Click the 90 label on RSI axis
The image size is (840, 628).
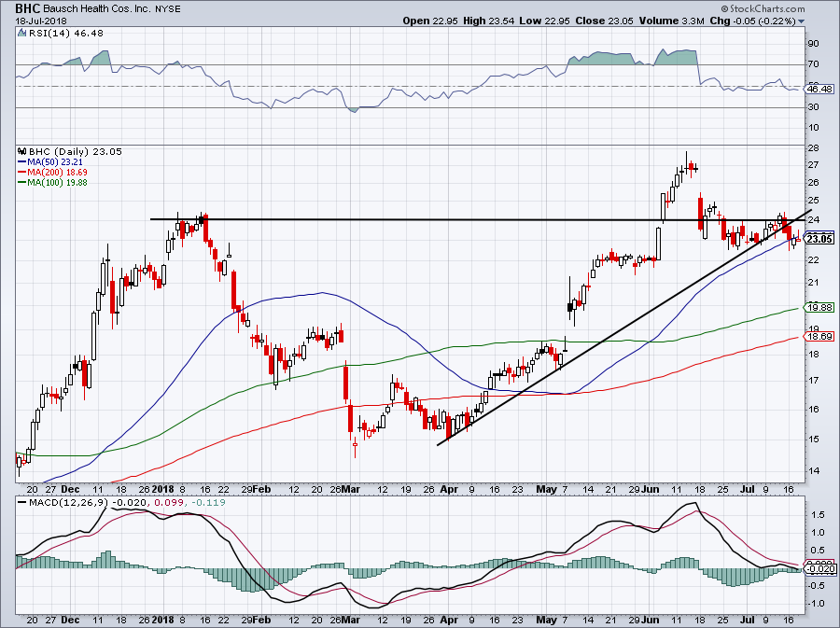pos(813,44)
